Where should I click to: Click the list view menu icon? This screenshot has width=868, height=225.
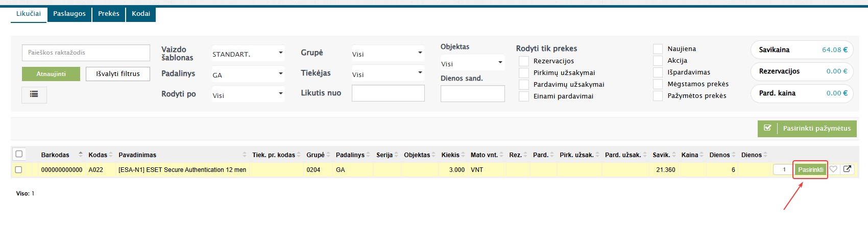point(34,94)
